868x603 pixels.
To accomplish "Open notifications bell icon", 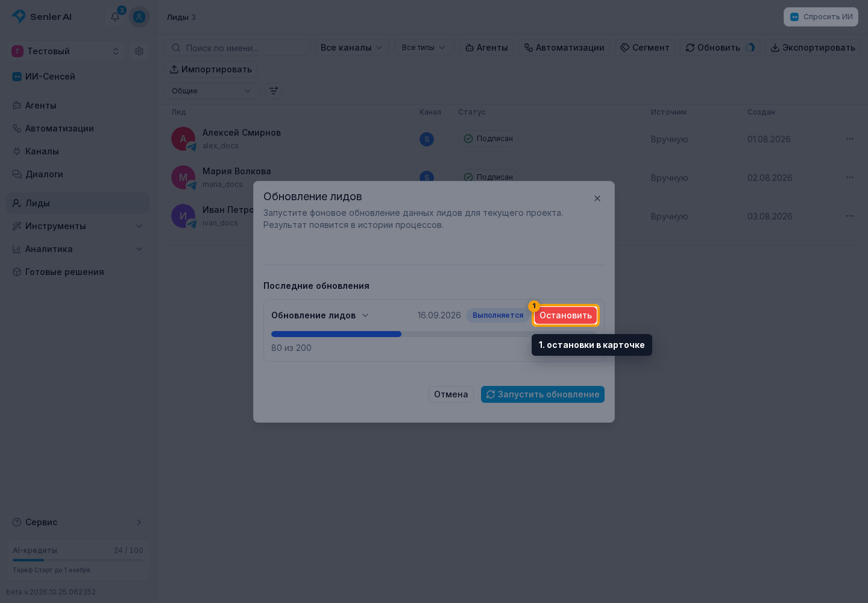I will click(115, 17).
